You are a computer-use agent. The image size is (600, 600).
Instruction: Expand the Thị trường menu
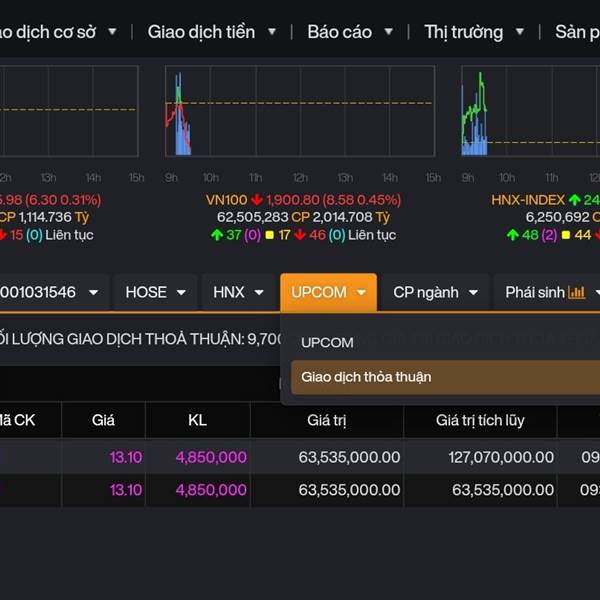click(x=472, y=32)
